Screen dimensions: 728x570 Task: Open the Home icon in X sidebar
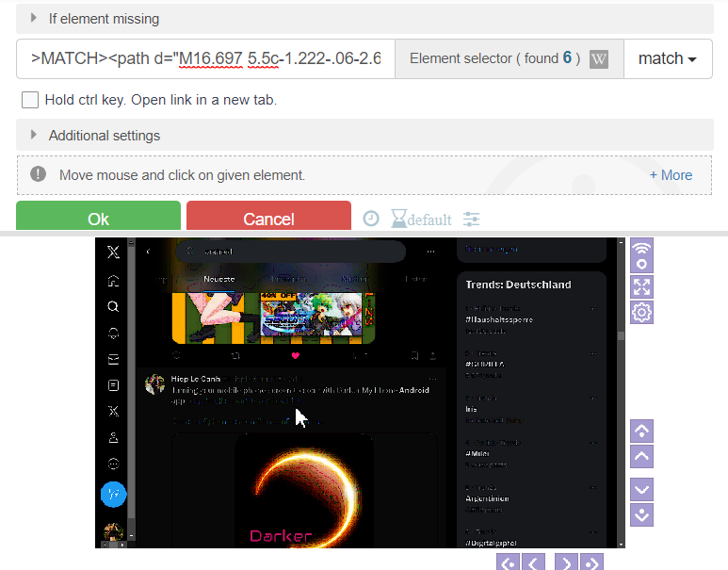[x=113, y=281]
